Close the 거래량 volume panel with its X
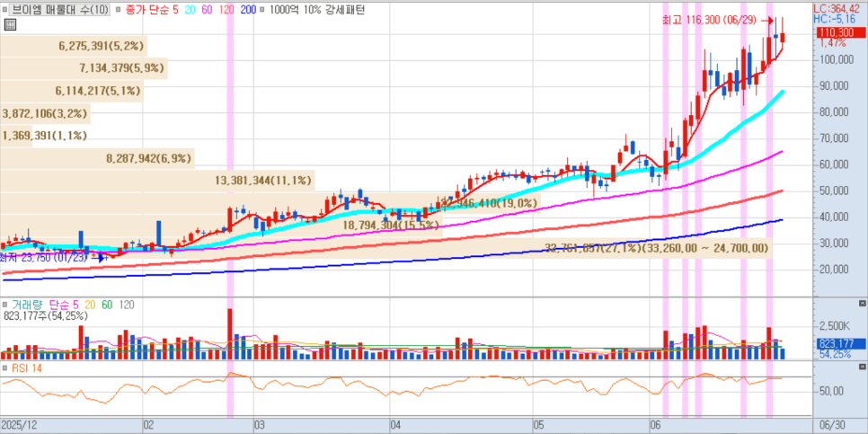The width and height of the screenshot is (868, 434). click(862, 304)
